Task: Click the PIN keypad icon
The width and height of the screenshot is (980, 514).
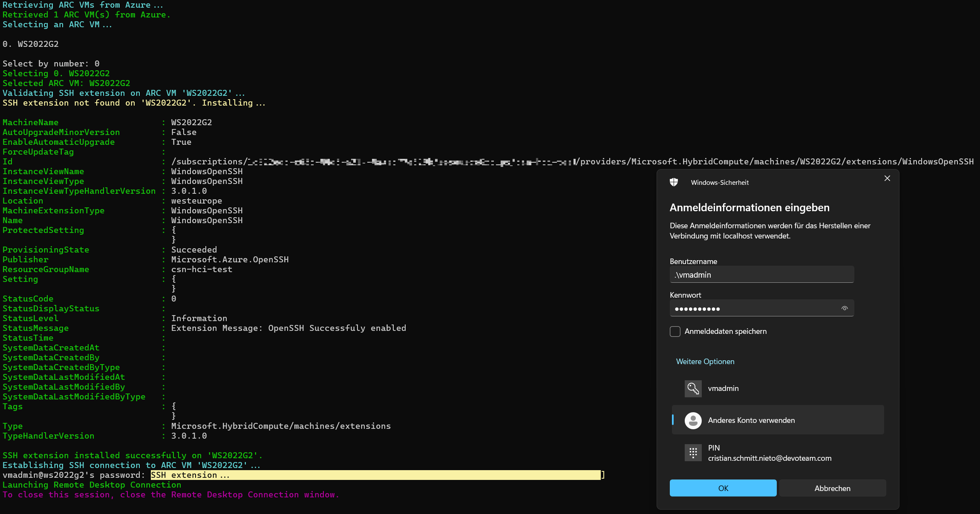Action: pos(693,453)
